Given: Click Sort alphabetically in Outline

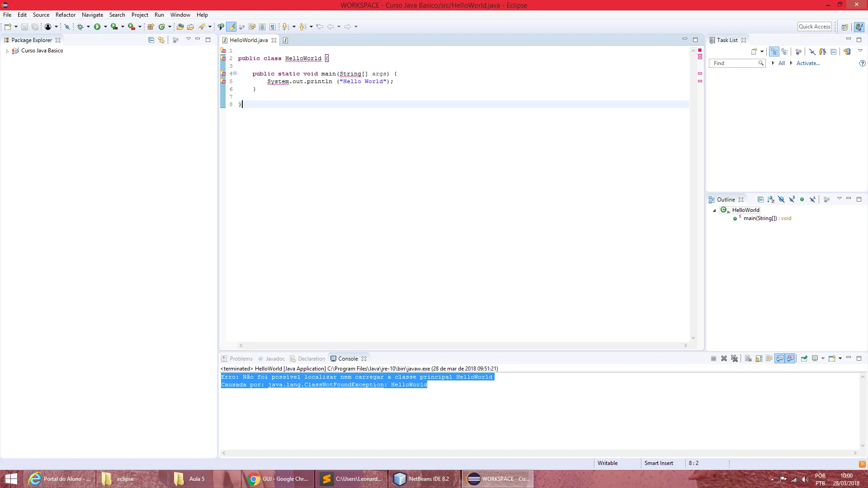Looking at the screenshot, I should pyautogui.click(x=771, y=199).
